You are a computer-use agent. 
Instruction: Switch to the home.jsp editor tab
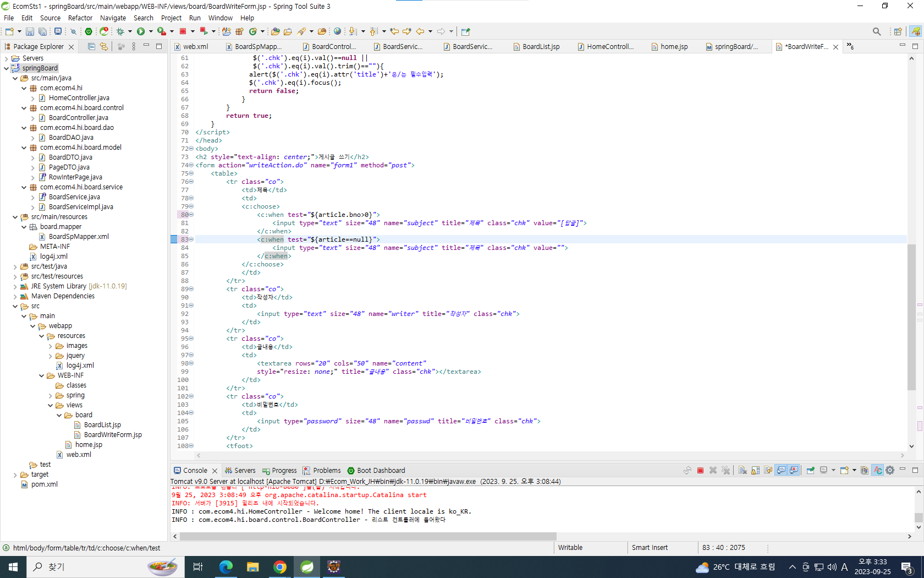pyautogui.click(x=669, y=47)
